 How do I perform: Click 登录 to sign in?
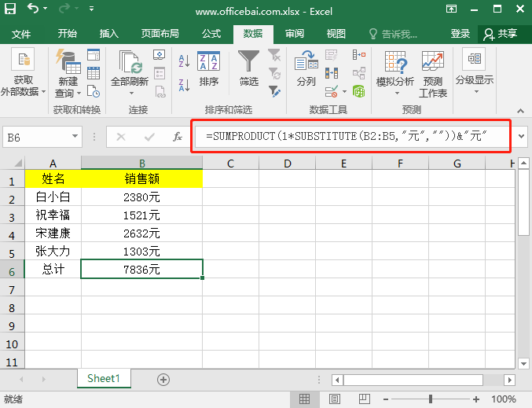[x=460, y=34]
